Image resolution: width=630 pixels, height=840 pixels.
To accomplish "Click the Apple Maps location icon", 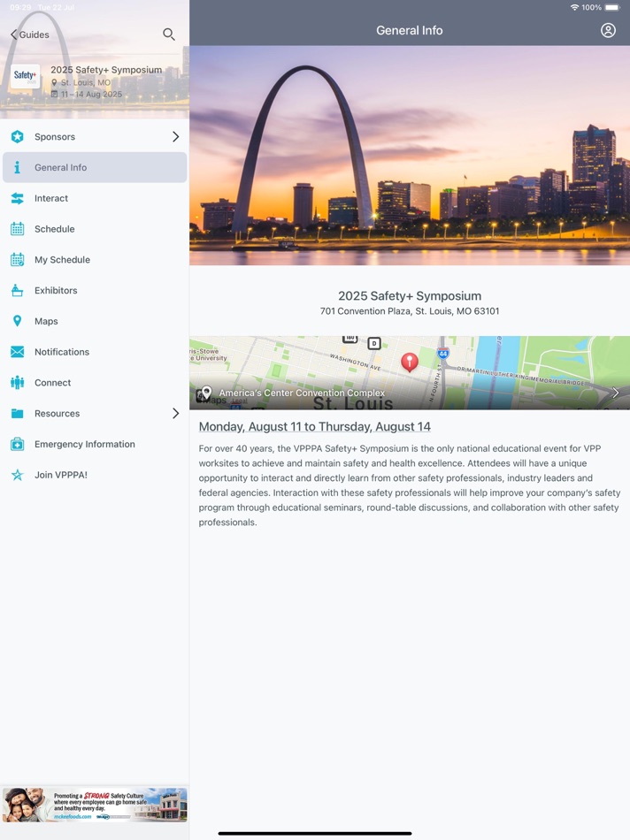I will pyautogui.click(x=204, y=394).
